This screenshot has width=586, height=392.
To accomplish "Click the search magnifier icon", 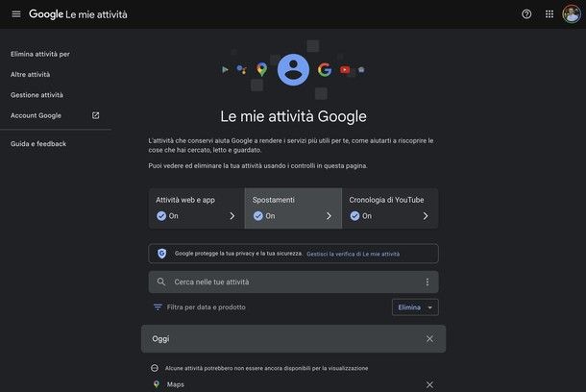I will tap(161, 282).
